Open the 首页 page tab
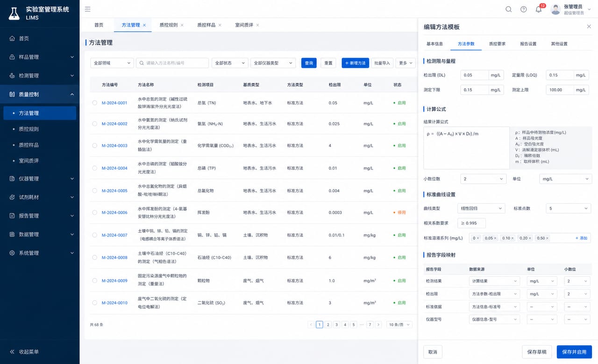 (99, 25)
